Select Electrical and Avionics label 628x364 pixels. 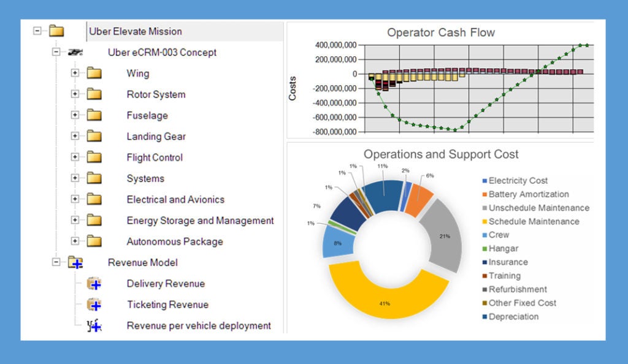point(175,199)
